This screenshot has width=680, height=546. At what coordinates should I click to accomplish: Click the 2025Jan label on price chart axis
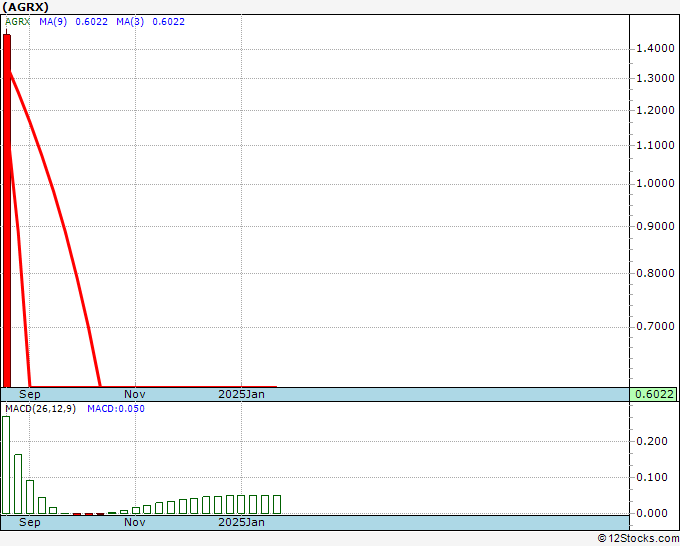[x=241, y=394]
